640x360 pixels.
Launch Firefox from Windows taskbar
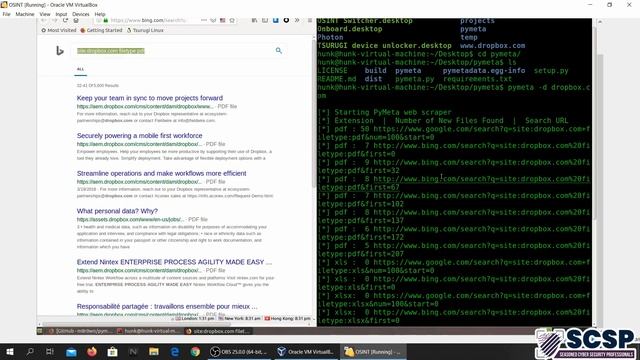coord(92,351)
